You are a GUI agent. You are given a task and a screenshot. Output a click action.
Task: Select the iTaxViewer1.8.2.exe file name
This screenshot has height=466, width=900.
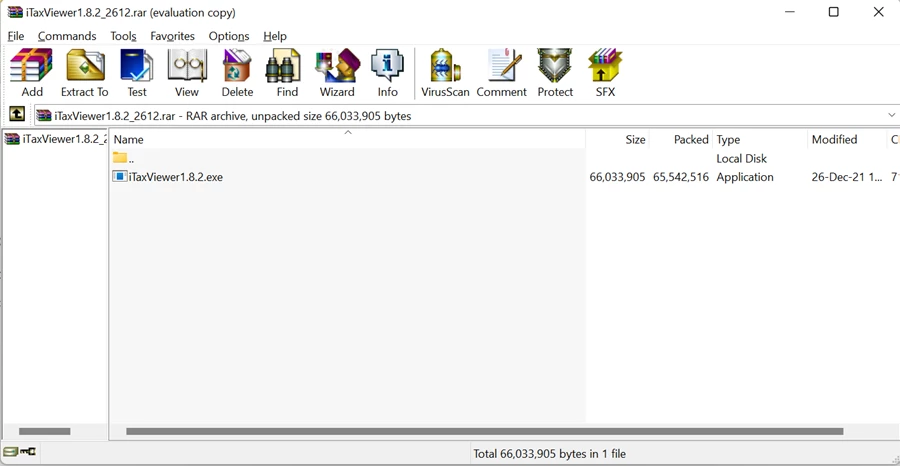(x=176, y=177)
